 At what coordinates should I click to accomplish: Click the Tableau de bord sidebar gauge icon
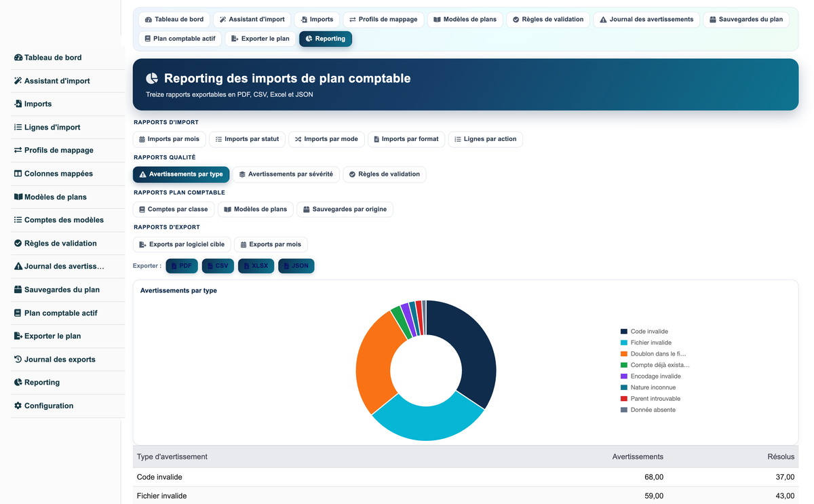point(18,58)
